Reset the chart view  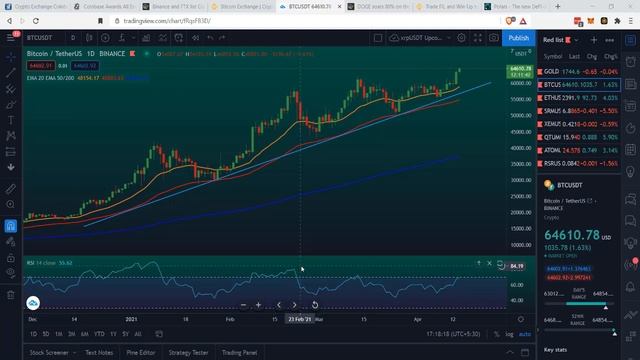(315, 305)
